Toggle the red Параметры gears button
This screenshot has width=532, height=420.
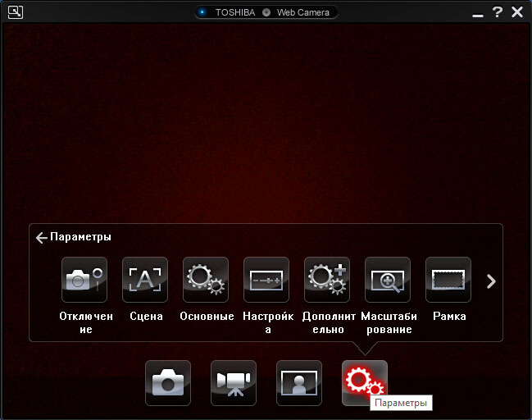tap(365, 383)
